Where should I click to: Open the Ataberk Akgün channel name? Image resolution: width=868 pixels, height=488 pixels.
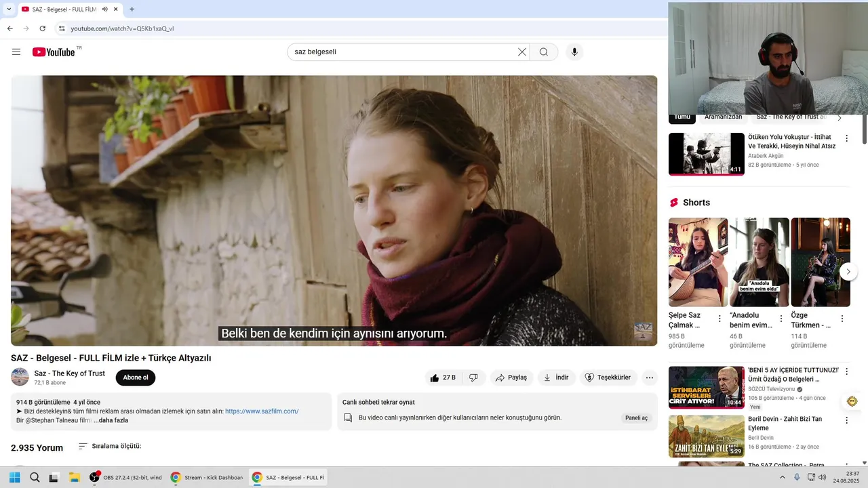click(766, 156)
